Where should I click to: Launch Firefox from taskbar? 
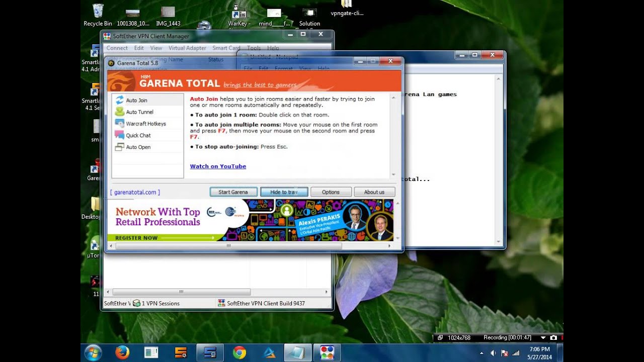tap(122, 353)
